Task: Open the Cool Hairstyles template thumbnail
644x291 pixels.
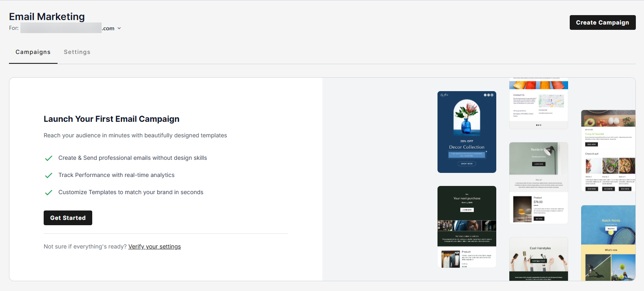Action: click(539, 259)
